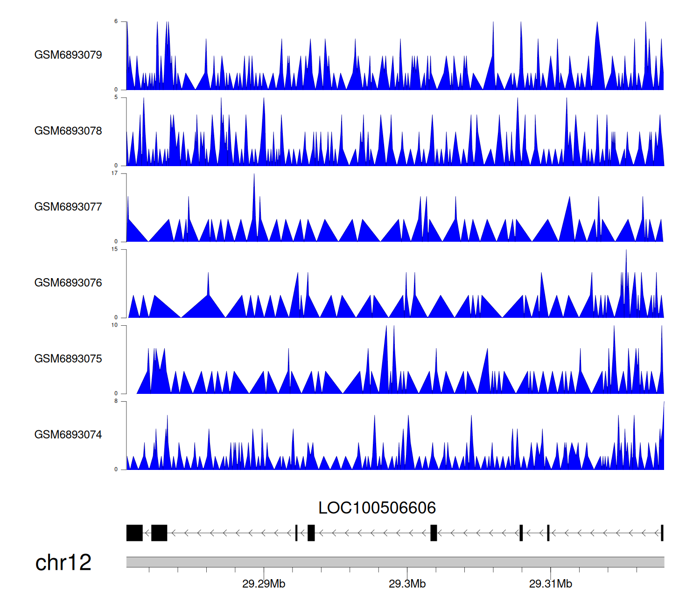Click the y-axis maximum value 17
700x616 pixels.
[114, 173]
